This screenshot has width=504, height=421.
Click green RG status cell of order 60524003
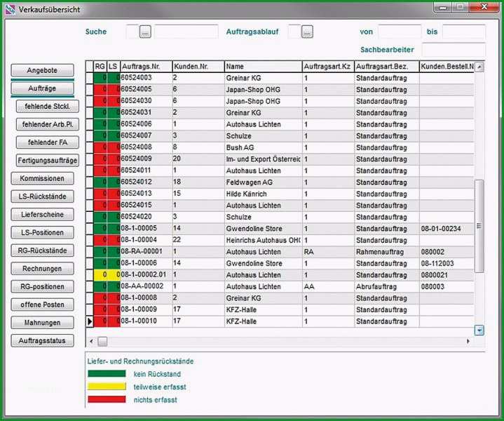[x=100, y=78]
